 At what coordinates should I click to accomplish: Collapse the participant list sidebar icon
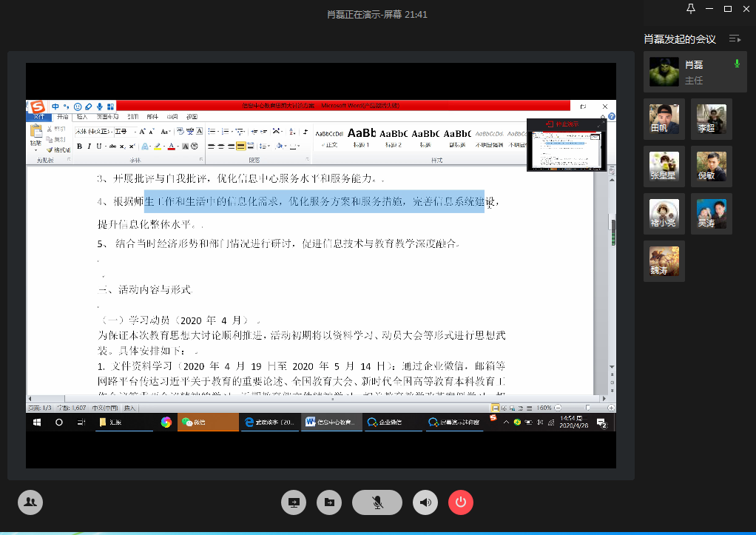click(735, 38)
